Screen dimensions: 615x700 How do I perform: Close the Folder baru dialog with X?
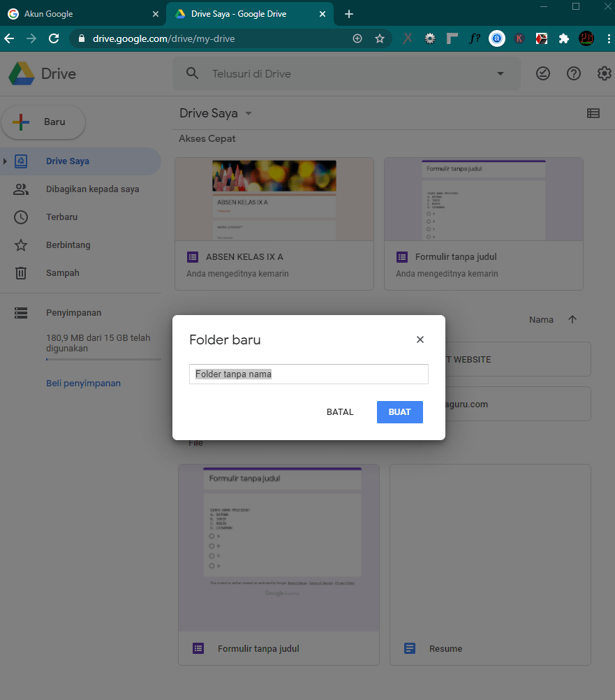(x=420, y=340)
